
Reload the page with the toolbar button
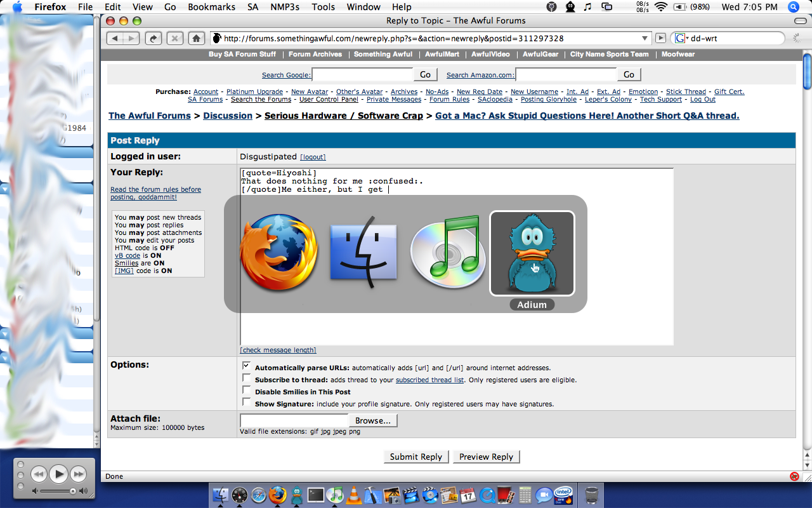click(153, 38)
